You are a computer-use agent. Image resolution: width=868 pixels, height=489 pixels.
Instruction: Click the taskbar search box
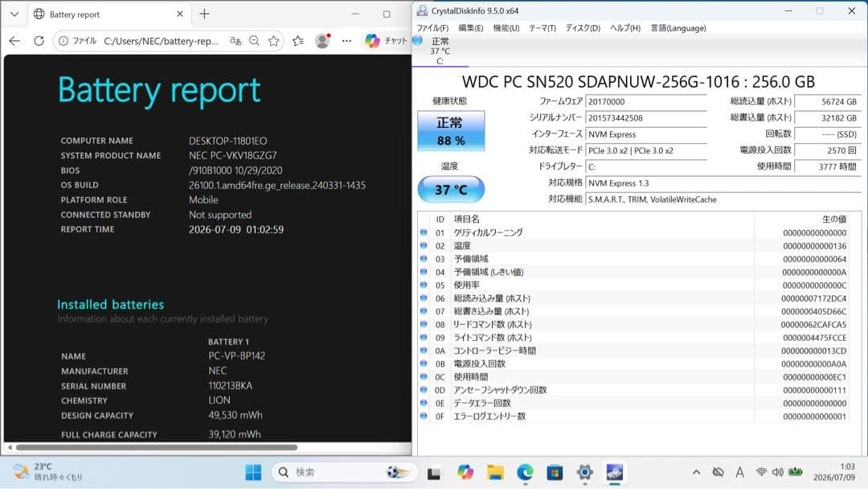pos(344,472)
